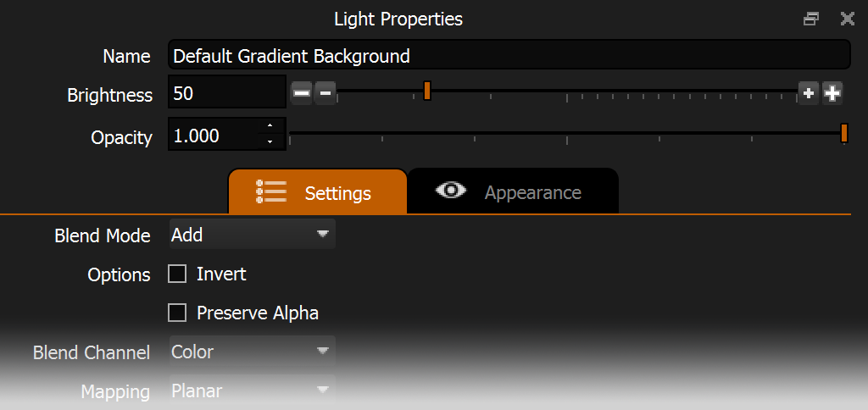Expand the Blend Channel dropdown
Image resolution: width=868 pixels, height=410 pixels.
click(x=252, y=352)
